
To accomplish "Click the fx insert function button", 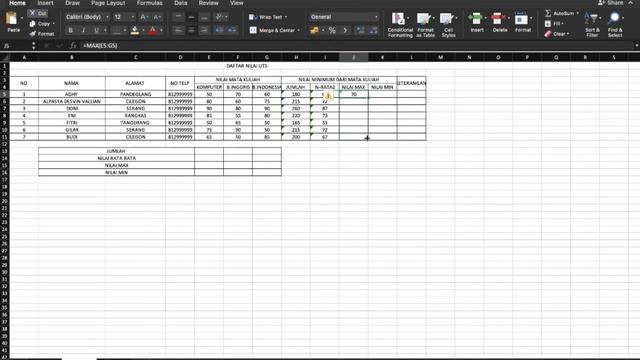I will click(72, 46).
